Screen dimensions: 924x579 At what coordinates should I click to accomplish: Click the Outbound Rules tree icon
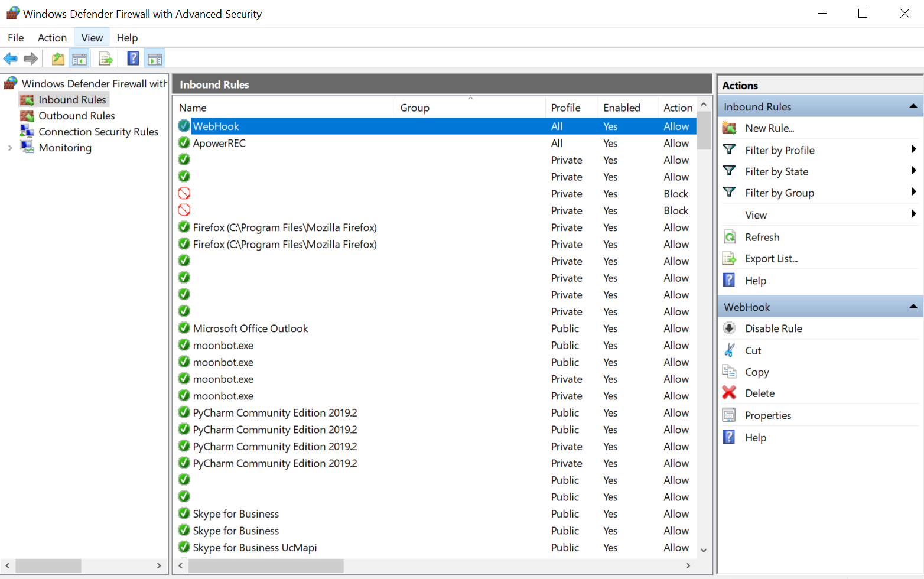point(27,116)
